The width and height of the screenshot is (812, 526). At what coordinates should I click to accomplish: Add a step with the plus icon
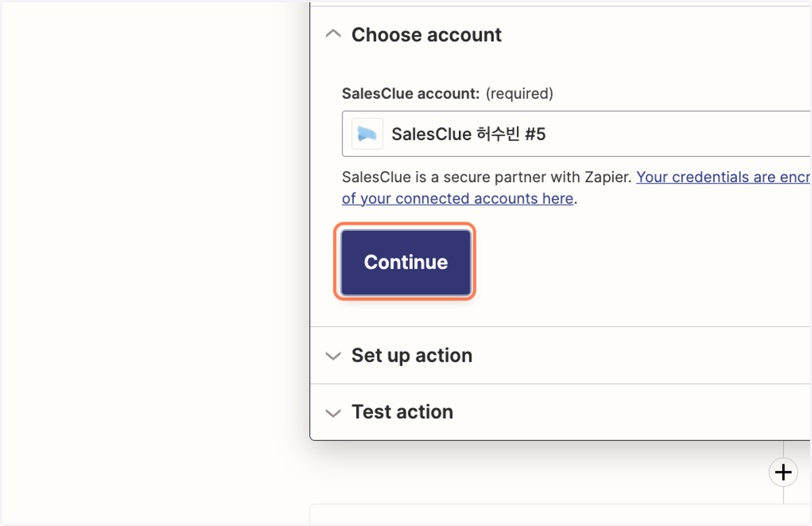click(783, 472)
